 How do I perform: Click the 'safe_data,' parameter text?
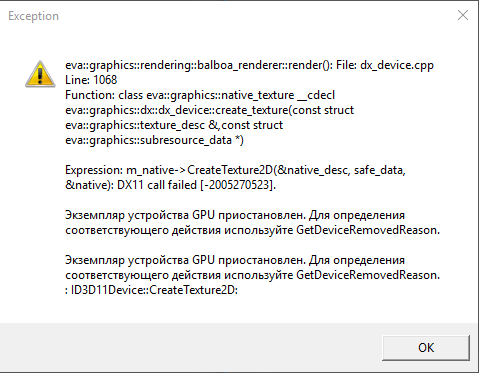point(380,170)
